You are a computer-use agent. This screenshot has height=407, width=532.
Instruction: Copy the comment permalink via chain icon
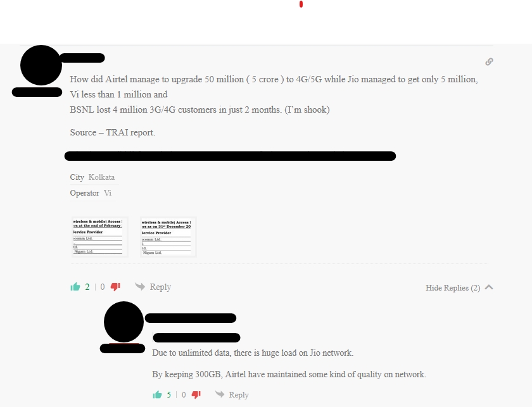tap(489, 62)
